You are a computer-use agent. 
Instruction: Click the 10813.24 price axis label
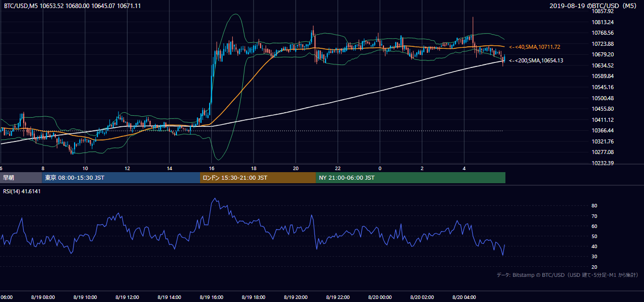602,22
